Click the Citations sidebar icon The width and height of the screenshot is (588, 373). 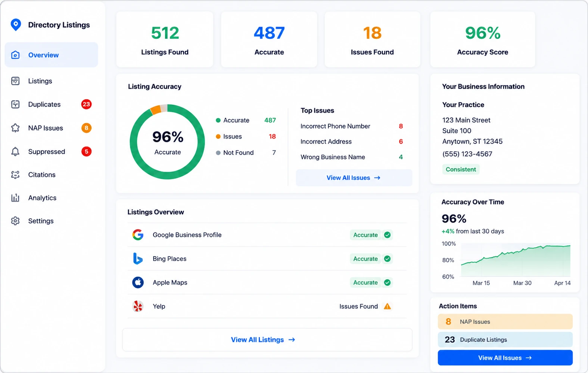(15, 175)
